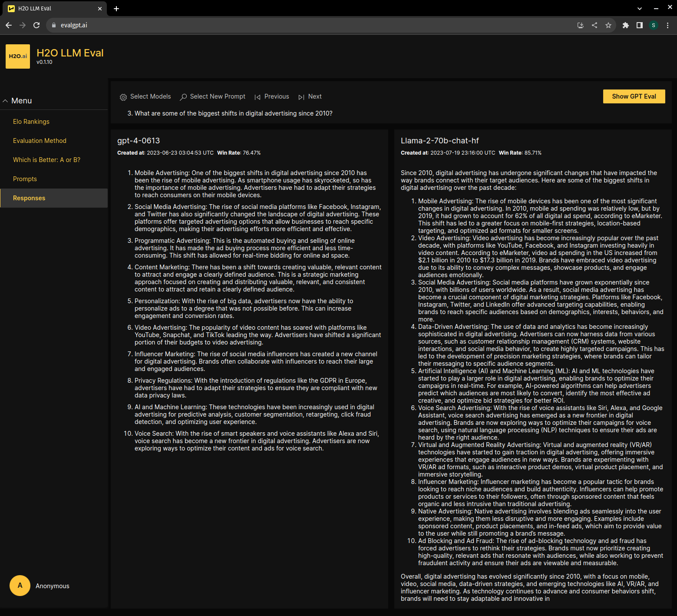Viewport: 677px width, 616px height.
Task: Close the H2O LLM Eval tab
Action: (100, 9)
